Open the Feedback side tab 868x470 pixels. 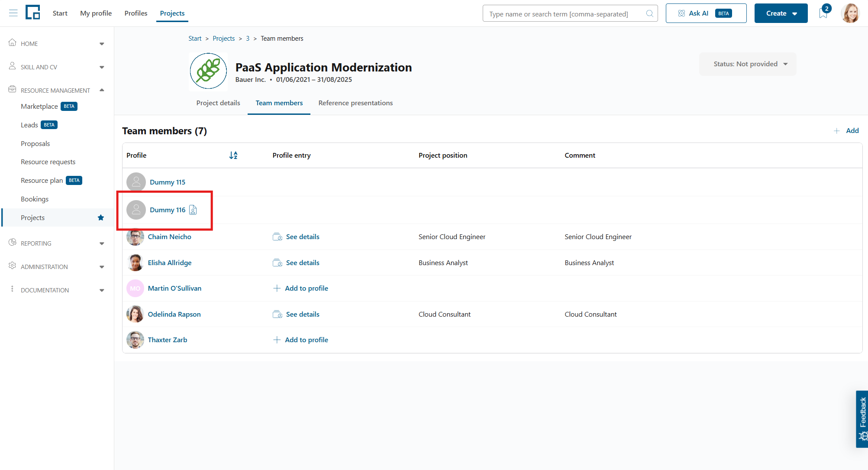tap(862, 419)
